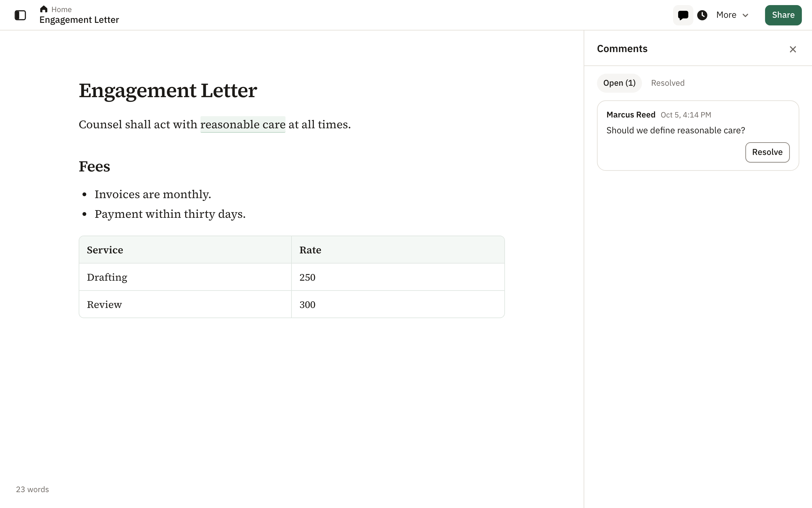Go to Home breadcrumb link

[62, 10]
